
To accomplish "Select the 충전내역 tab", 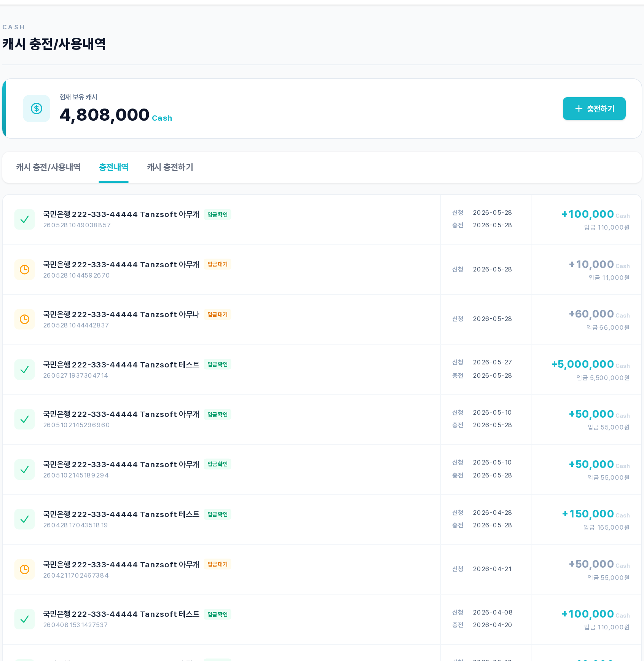I will point(113,167).
